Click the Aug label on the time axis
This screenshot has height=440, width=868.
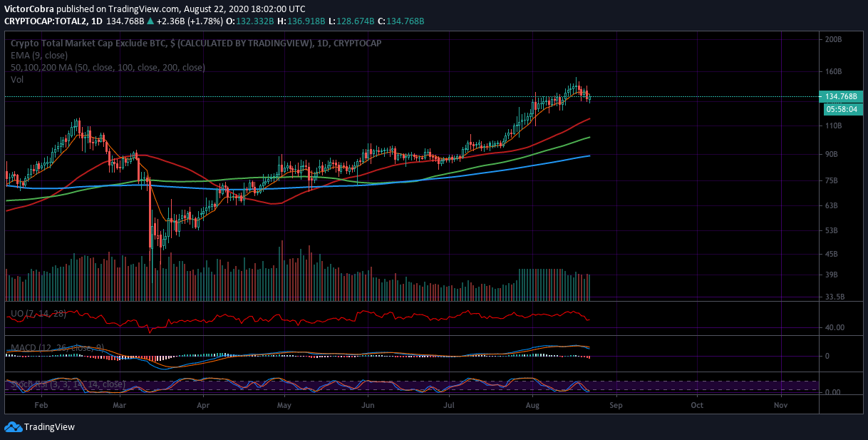point(532,404)
